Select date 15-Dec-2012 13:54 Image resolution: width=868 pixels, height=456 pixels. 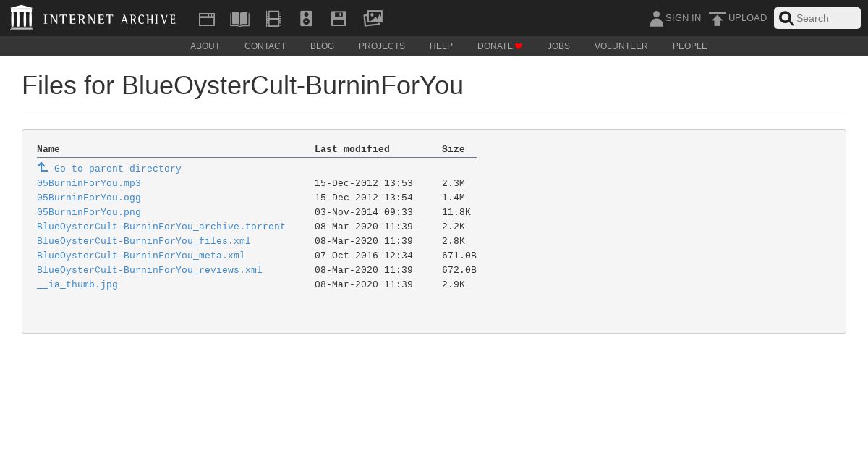coord(364,198)
